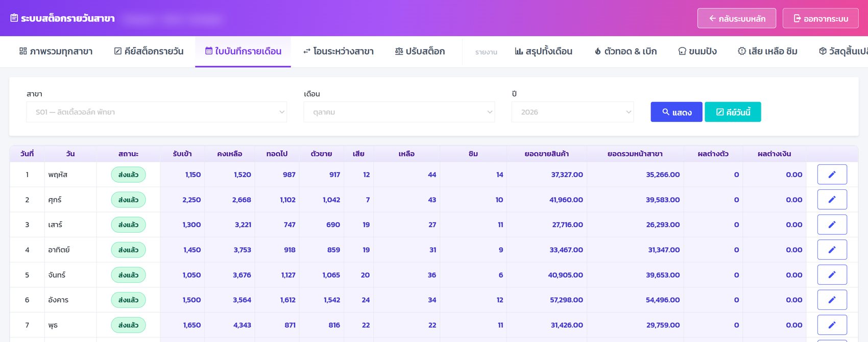Edit row 4 (อาทิตย์) with pencil icon

(832, 250)
